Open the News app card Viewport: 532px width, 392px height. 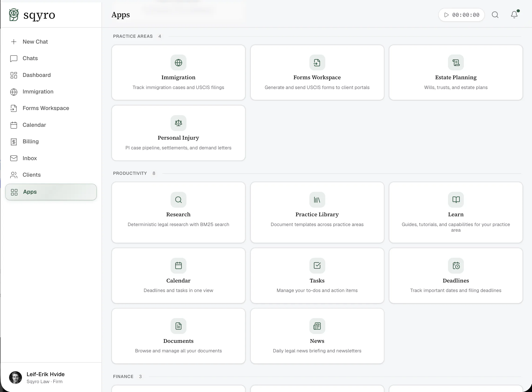coord(317,336)
